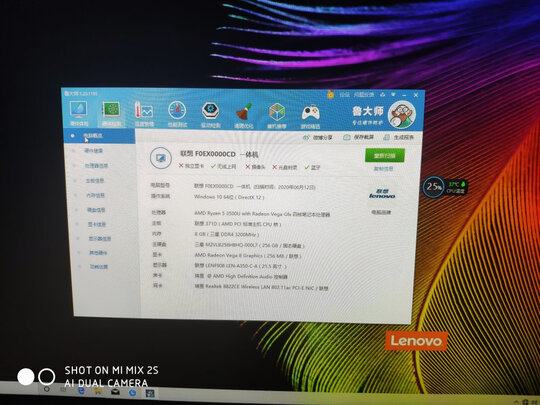Click the green rescan button
The image size is (540, 405).
click(x=385, y=155)
